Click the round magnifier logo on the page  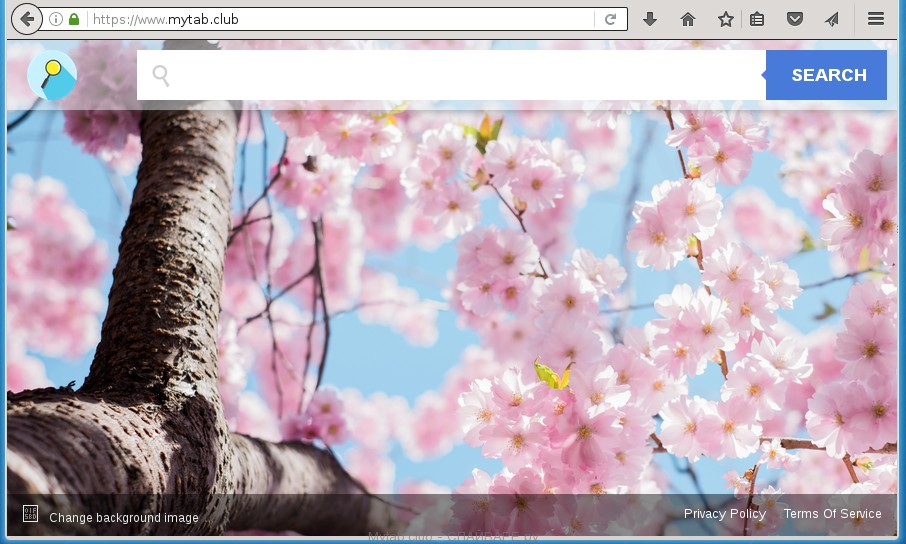click(x=52, y=75)
